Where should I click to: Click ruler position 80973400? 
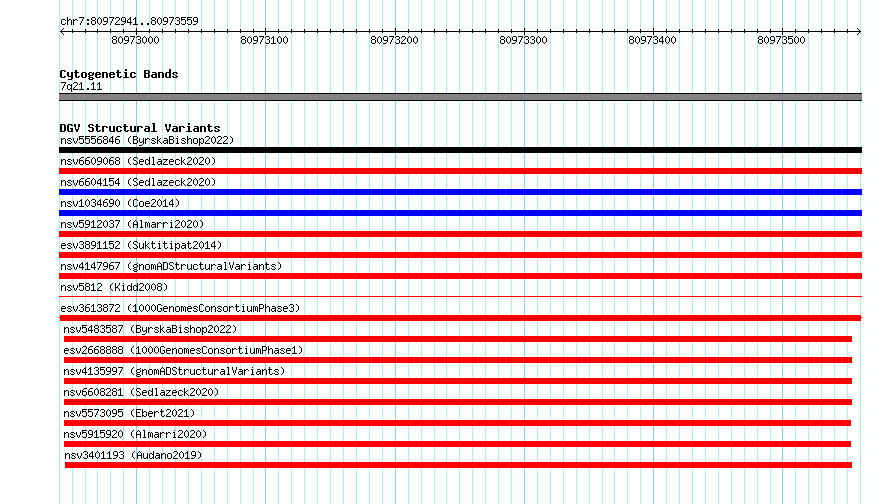[x=652, y=40]
